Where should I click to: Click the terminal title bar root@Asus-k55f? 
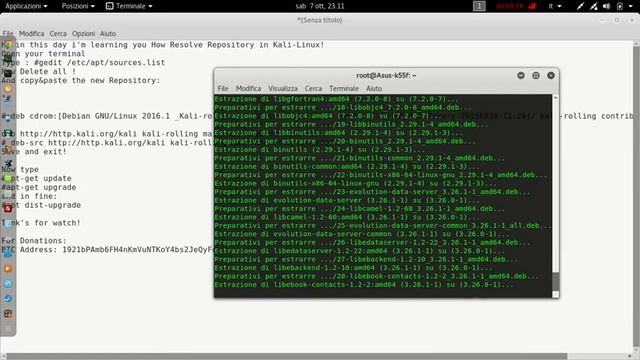click(x=386, y=76)
